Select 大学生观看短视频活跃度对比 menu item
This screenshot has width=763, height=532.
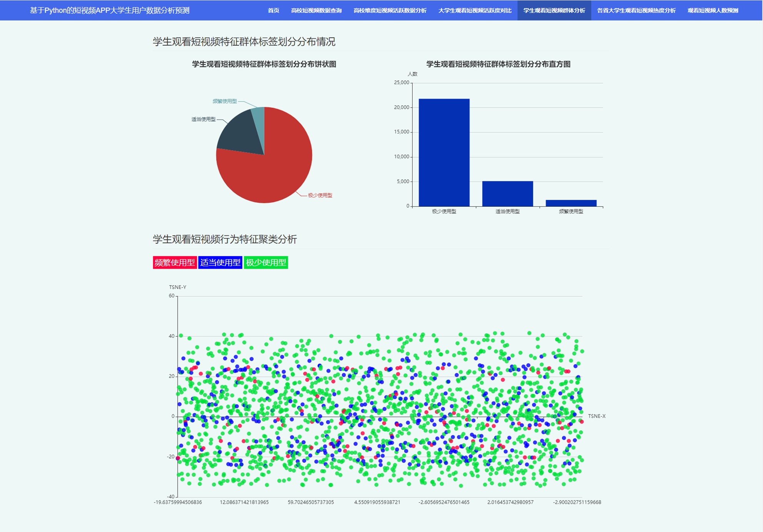pyautogui.click(x=475, y=10)
